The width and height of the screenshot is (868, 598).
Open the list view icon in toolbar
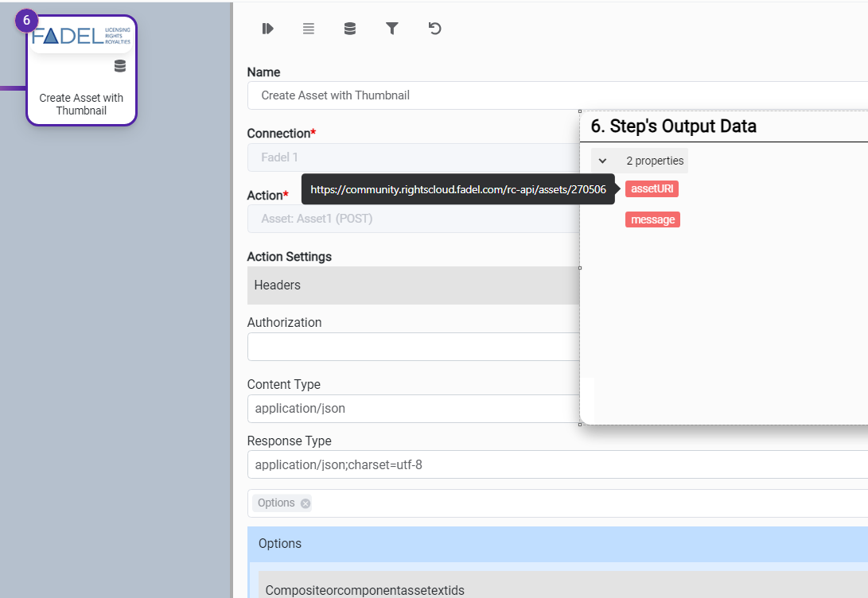click(x=309, y=29)
